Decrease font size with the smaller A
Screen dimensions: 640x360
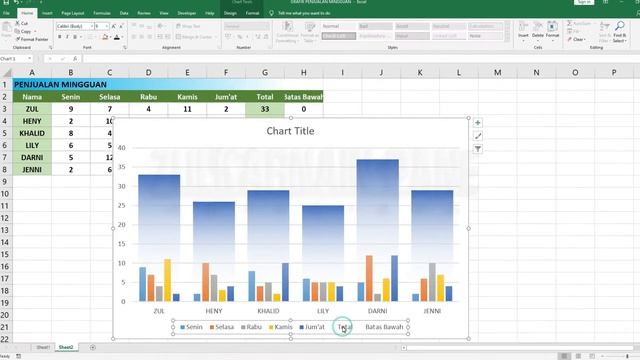click(121, 26)
